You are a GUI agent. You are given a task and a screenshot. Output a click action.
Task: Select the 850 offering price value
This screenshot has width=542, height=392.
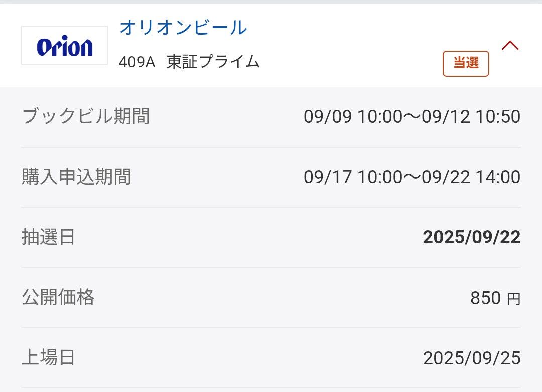(485, 298)
